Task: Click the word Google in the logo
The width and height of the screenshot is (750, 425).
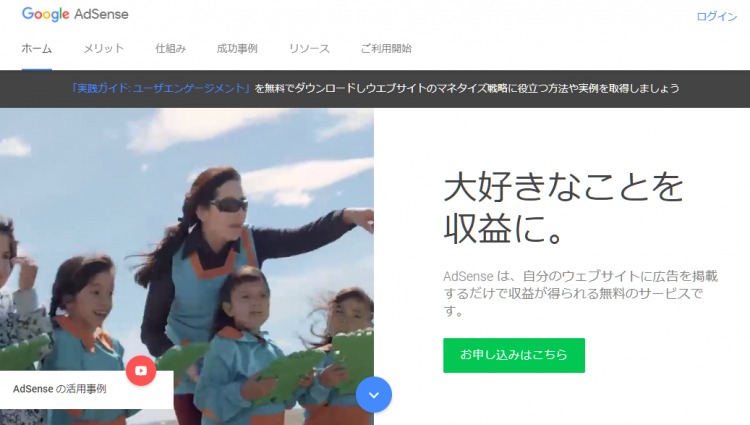Action: 45,14
